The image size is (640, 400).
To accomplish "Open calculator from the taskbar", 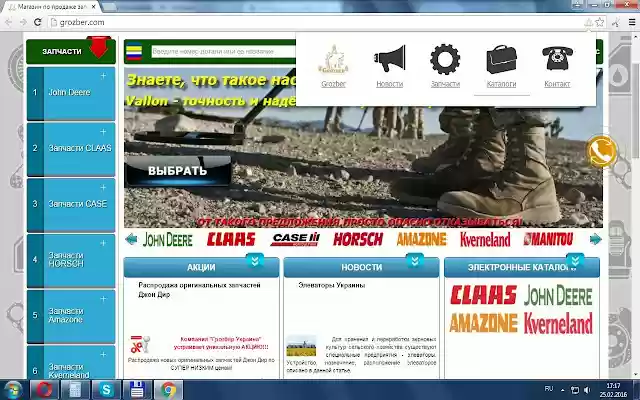I will point(75,389).
